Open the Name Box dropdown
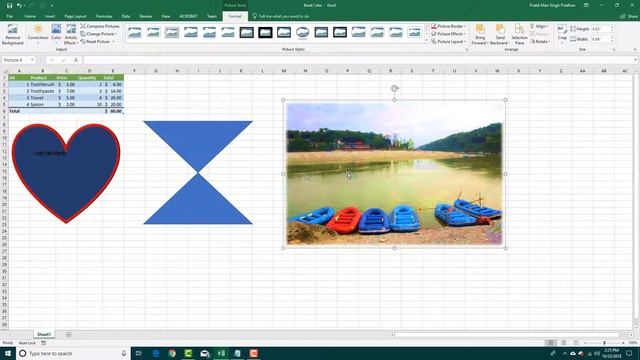The image size is (640, 360). (32, 60)
